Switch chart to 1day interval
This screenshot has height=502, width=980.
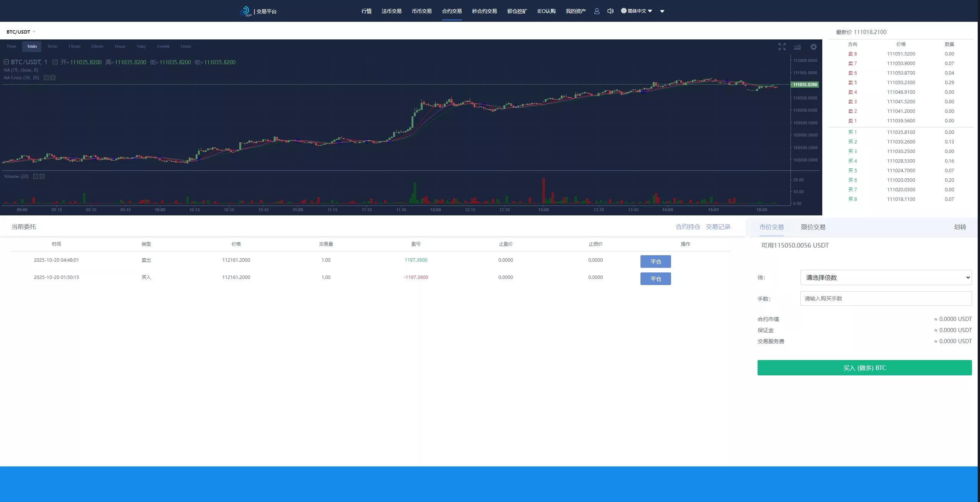[141, 46]
